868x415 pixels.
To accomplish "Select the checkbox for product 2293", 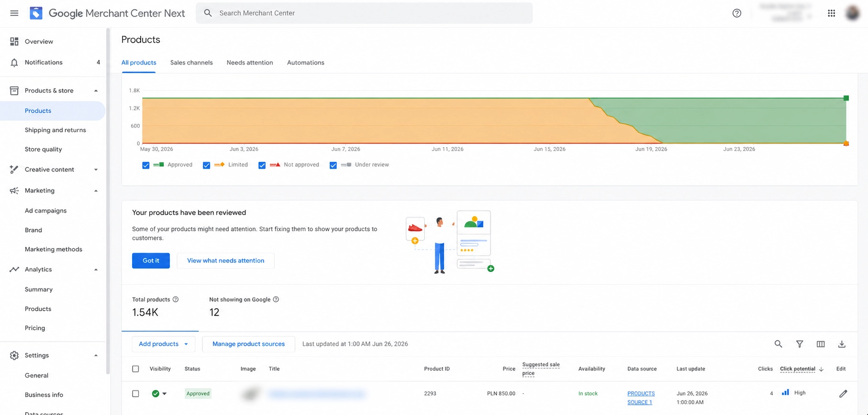I will 135,393.
